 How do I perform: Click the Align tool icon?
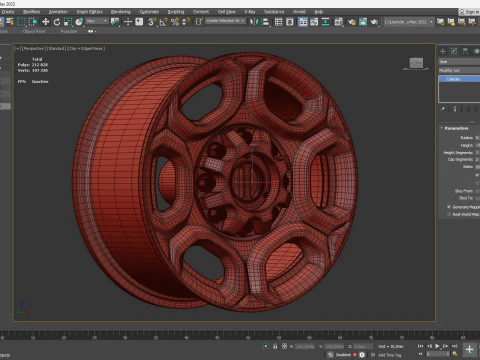(266, 22)
